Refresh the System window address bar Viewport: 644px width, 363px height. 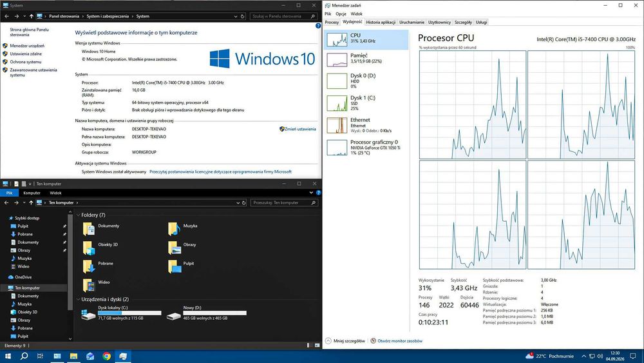point(243,17)
